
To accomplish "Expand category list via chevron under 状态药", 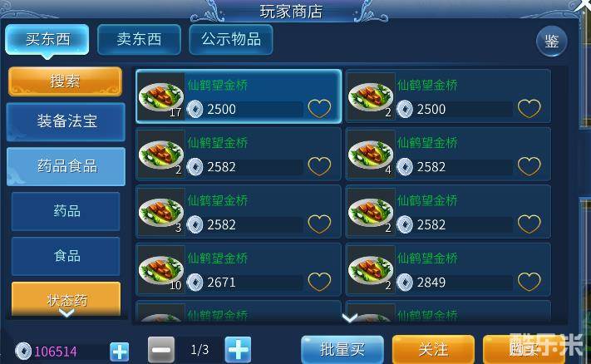I will click(x=66, y=312).
